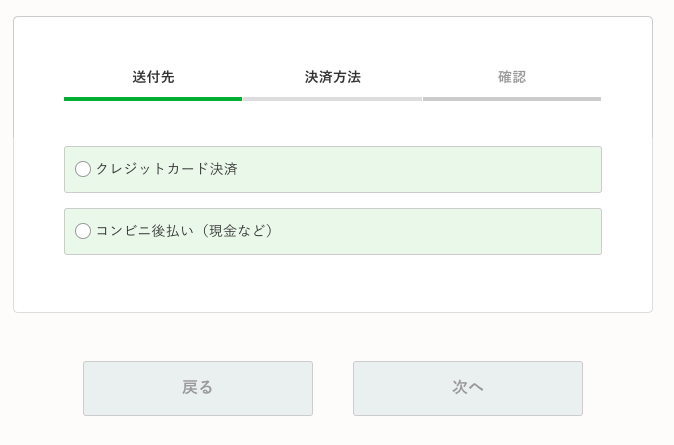Switch to the 決済方法 step tab
This screenshot has width=674, height=445.
(332, 77)
